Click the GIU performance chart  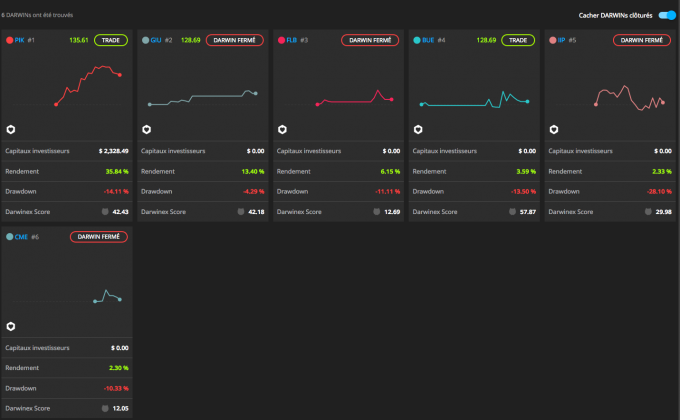point(203,97)
